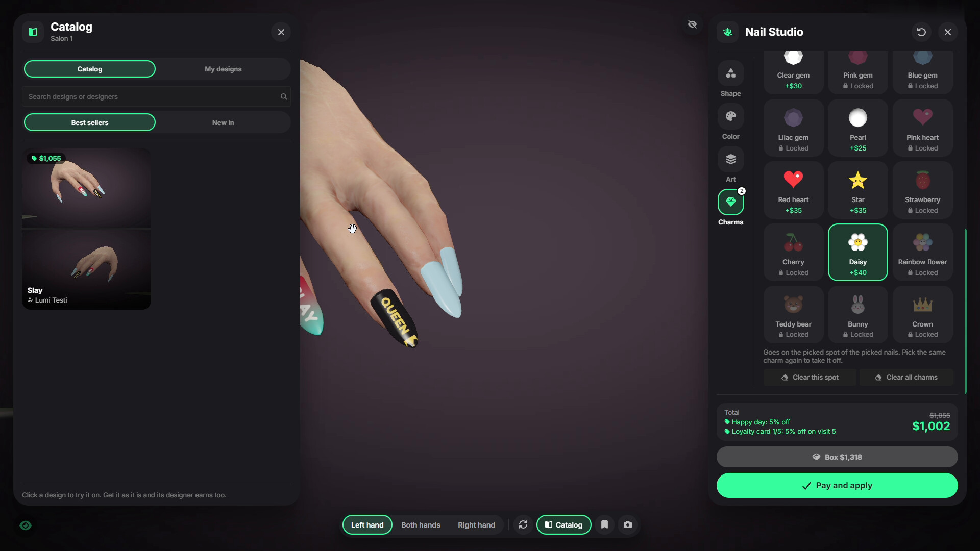The height and width of the screenshot is (551, 980).
Task: Click the locked Pink heart charm
Action: tap(922, 128)
